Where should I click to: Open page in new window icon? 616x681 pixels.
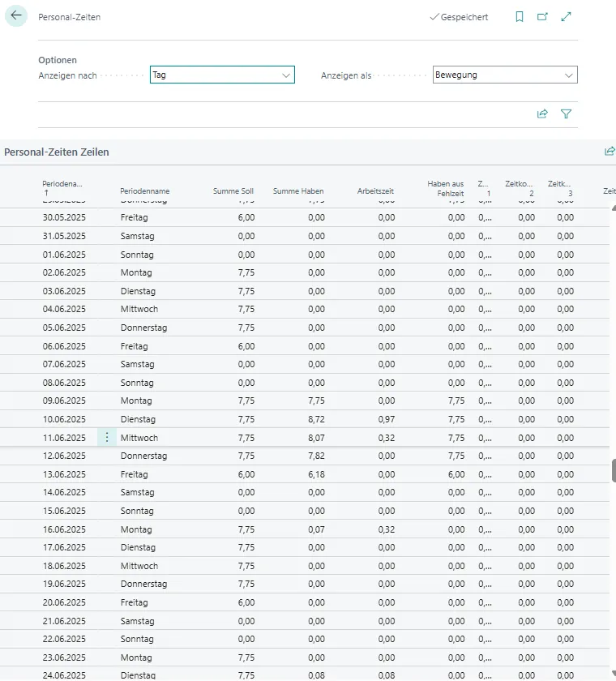click(x=542, y=17)
